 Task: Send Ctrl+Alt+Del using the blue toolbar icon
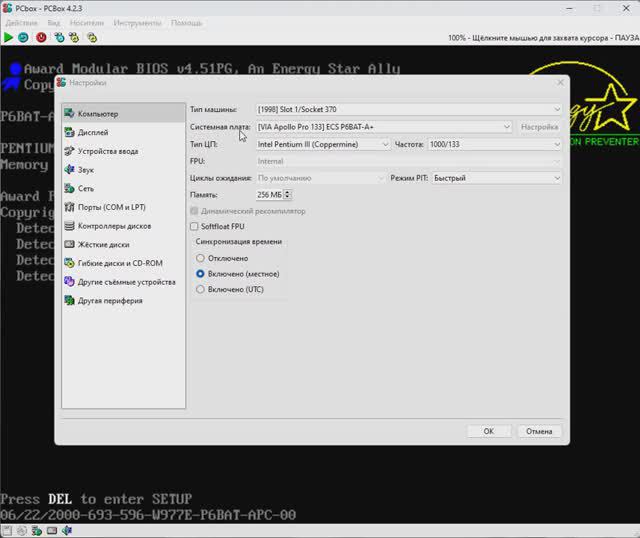tap(60, 38)
